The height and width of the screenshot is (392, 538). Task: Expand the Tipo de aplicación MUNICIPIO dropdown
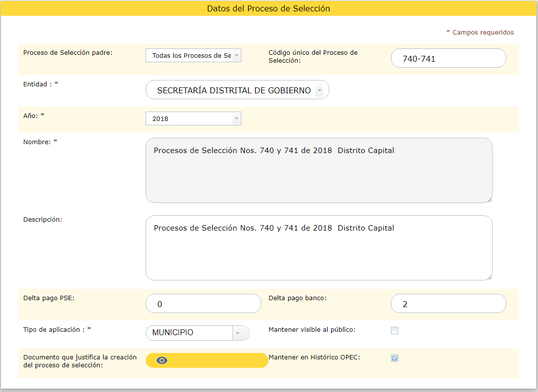[x=197, y=333]
